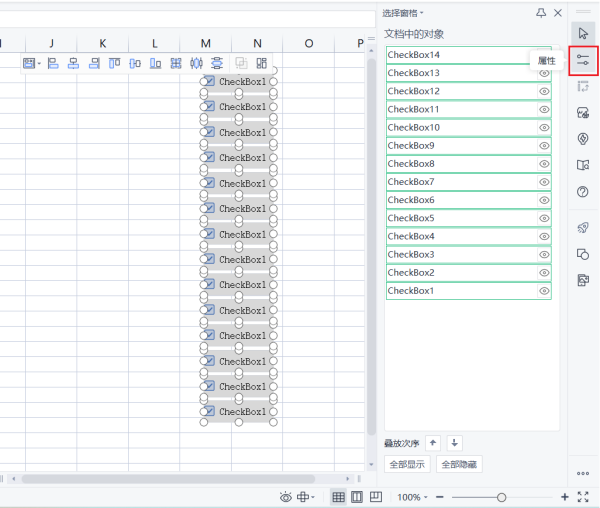
Task: Click the zoom slider handle
Action: point(501,497)
